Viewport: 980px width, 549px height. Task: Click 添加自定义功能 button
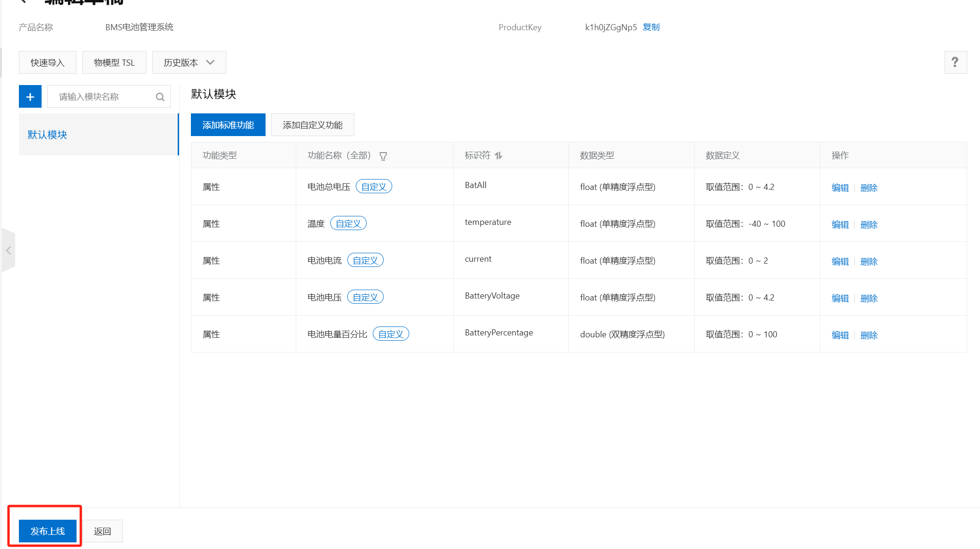pos(312,125)
